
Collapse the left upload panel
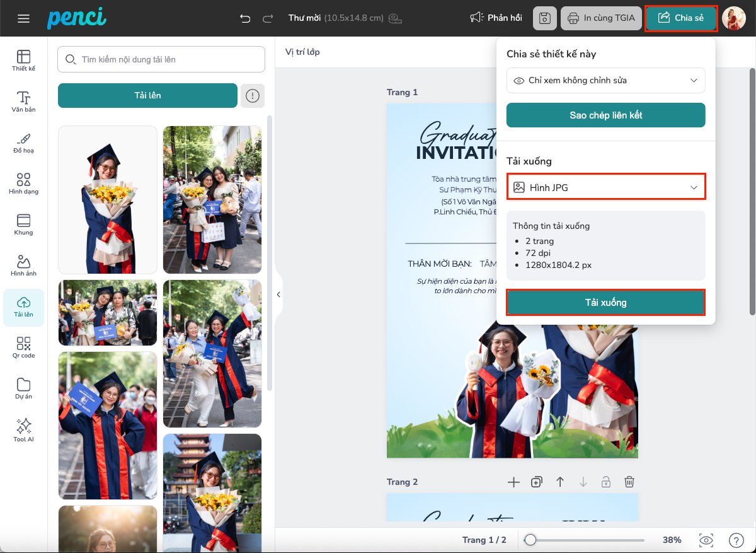[x=278, y=294]
